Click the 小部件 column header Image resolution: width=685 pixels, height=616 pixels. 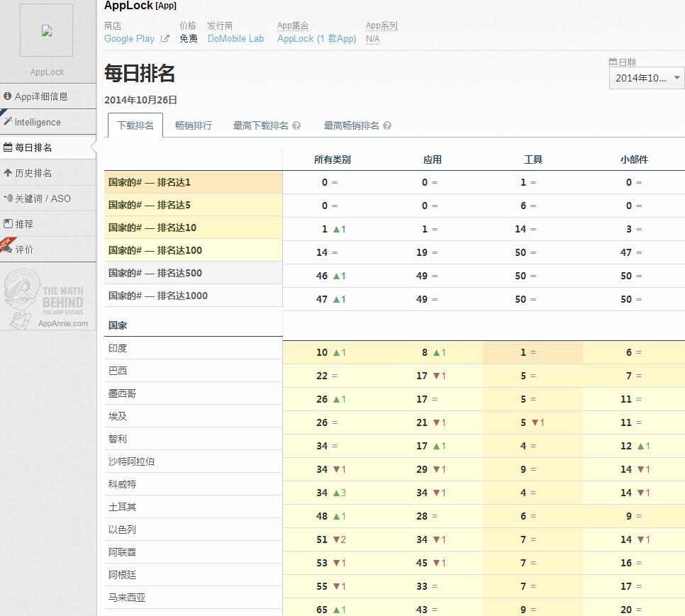click(x=635, y=159)
